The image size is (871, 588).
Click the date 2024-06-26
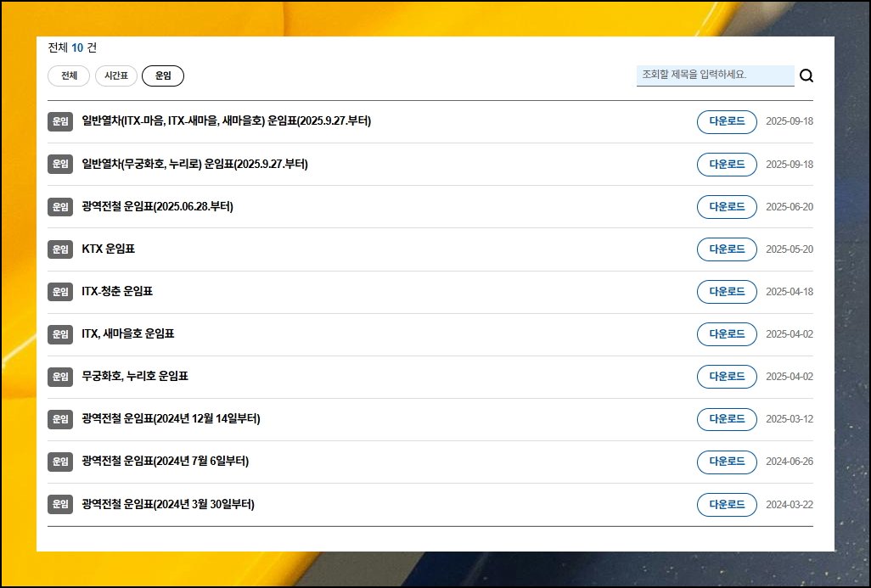(x=790, y=462)
